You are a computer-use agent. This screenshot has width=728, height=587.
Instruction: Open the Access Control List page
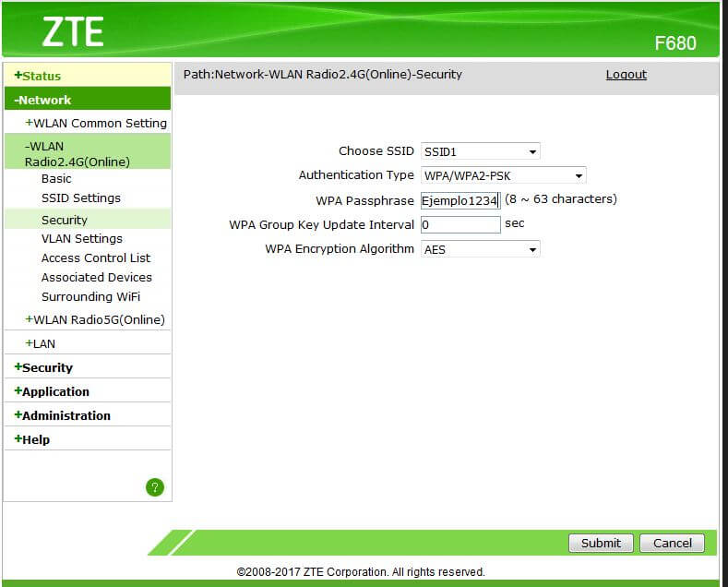pyautogui.click(x=96, y=258)
